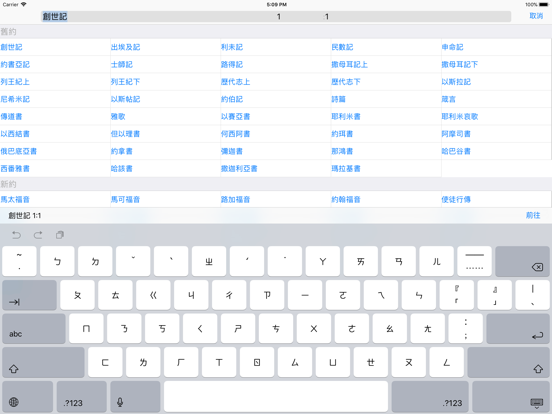Tap the ㄦ key
This screenshot has height=414, width=552.
tap(437, 261)
